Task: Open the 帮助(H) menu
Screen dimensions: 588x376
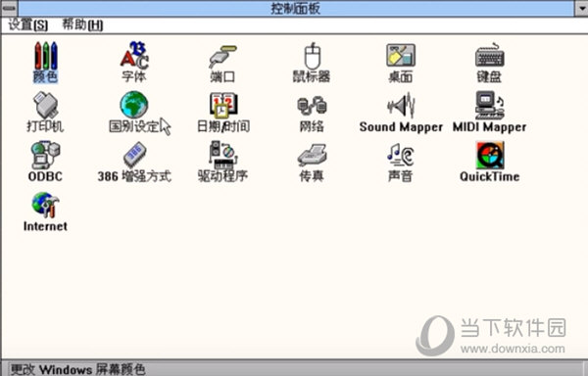Action: [82, 24]
